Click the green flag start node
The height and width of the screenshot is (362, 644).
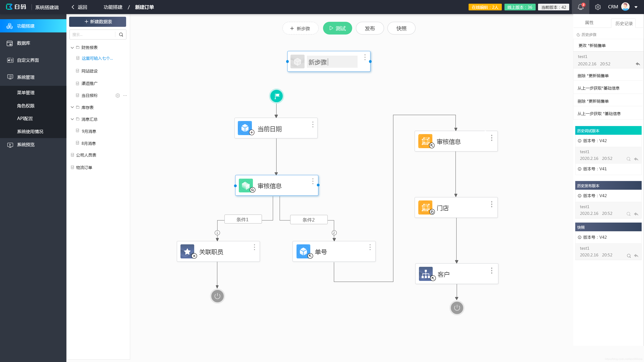pos(277,96)
